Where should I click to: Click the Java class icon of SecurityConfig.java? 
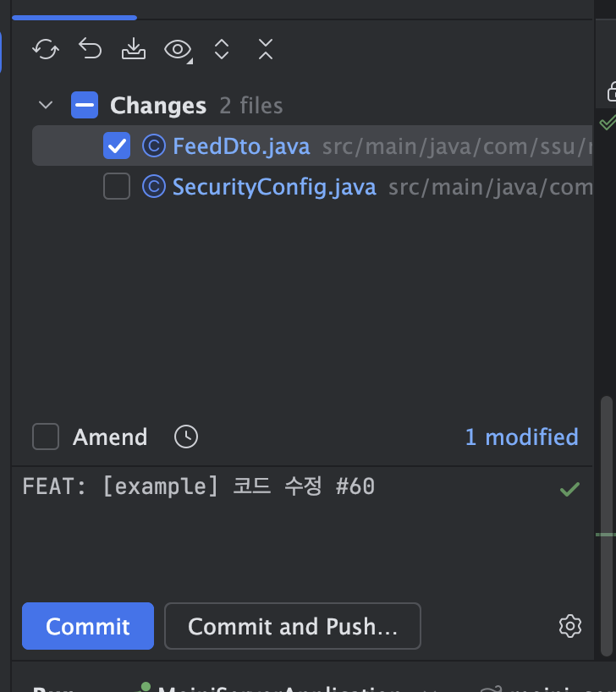click(154, 187)
